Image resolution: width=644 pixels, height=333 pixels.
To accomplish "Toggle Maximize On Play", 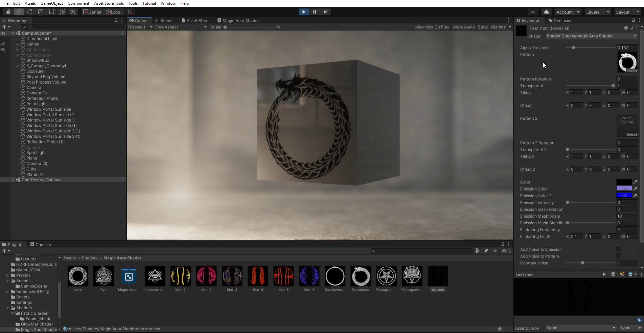I will 432,27.
